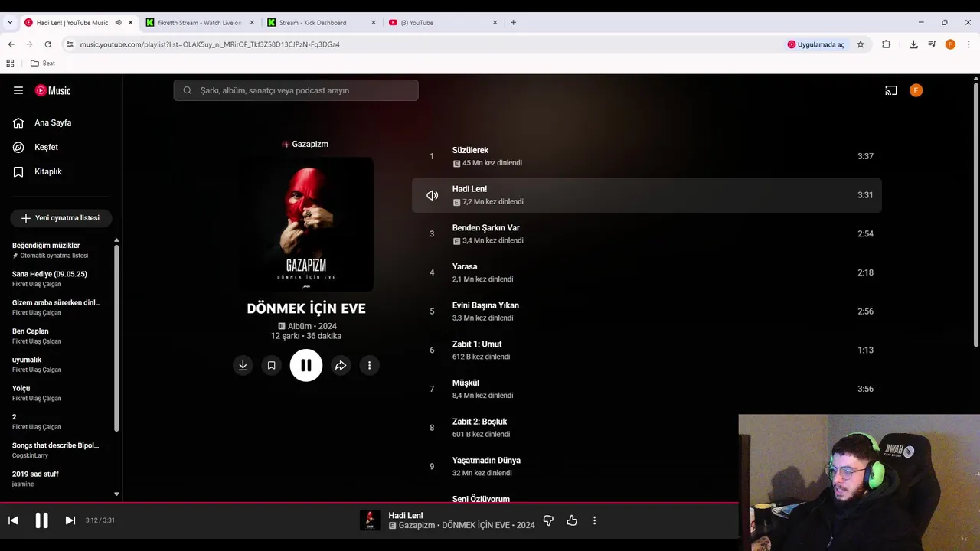The height and width of the screenshot is (551, 980).
Task: Click the red playback progress bar
Action: [x=369, y=503]
